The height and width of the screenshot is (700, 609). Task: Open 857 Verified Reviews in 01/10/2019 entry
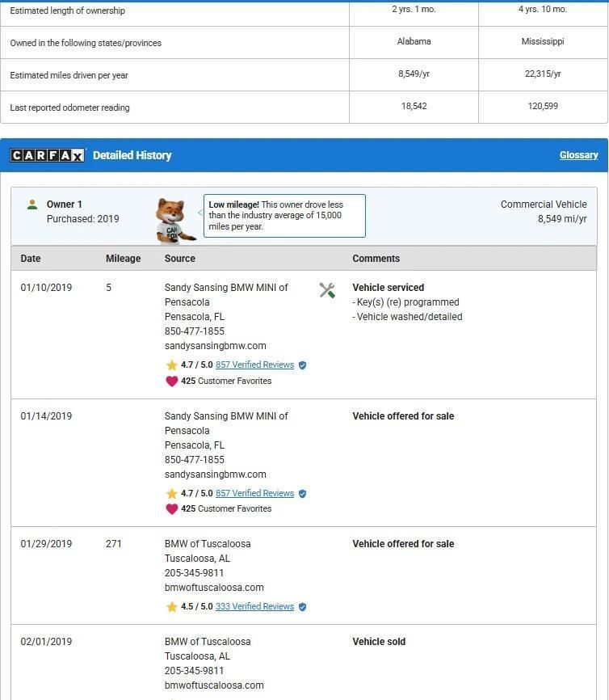254,365
